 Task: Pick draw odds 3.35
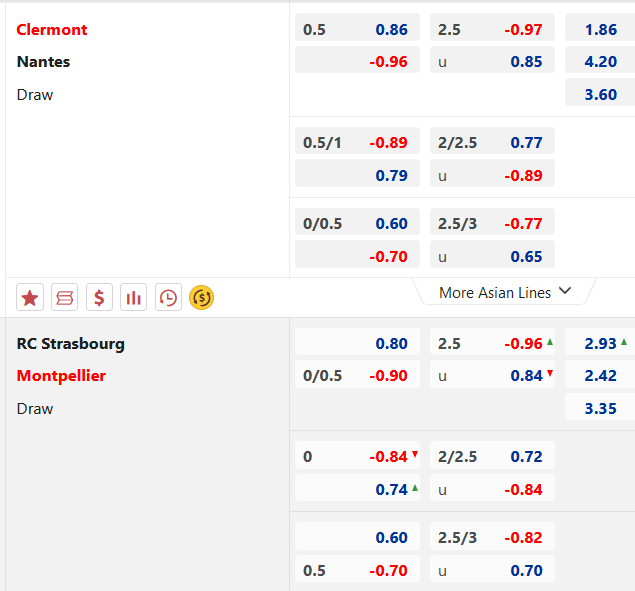600,407
